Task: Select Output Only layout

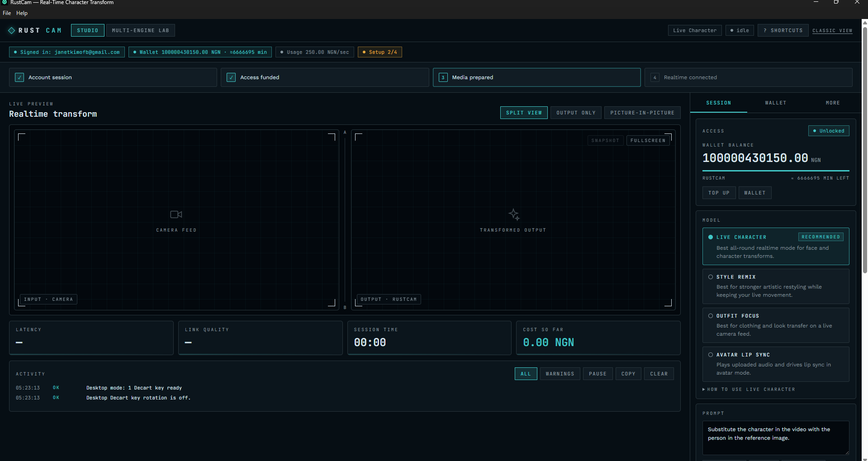Action: 576,113
